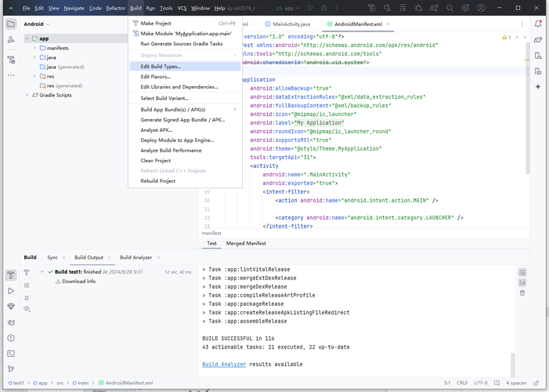Viewport: 549px width, 392px height.
Task: Collapse the app module tree node
Action: (x=27, y=38)
